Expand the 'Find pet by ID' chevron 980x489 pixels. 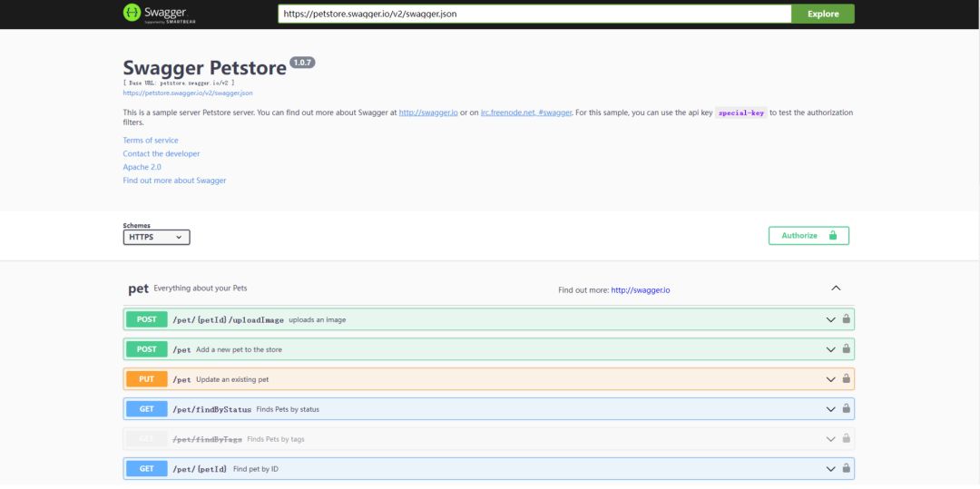[830, 469]
